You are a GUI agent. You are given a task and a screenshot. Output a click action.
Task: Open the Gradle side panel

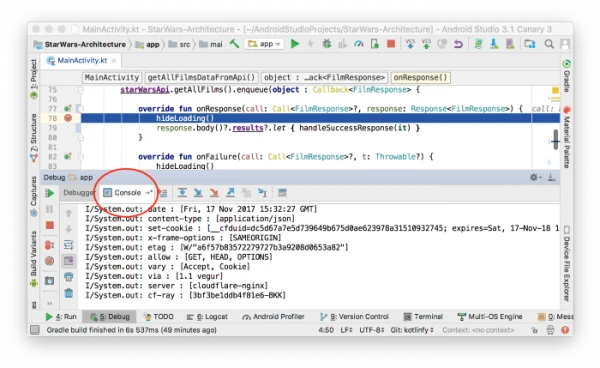(x=566, y=76)
